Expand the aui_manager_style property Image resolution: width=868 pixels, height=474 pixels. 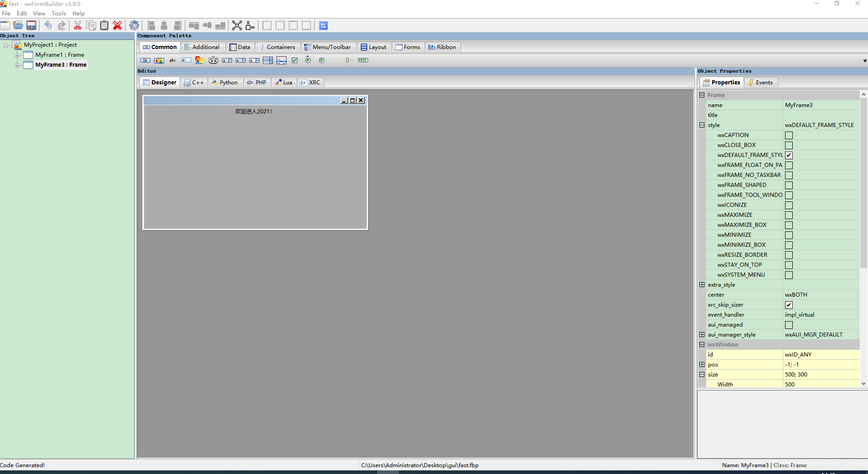(x=702, y=335)
